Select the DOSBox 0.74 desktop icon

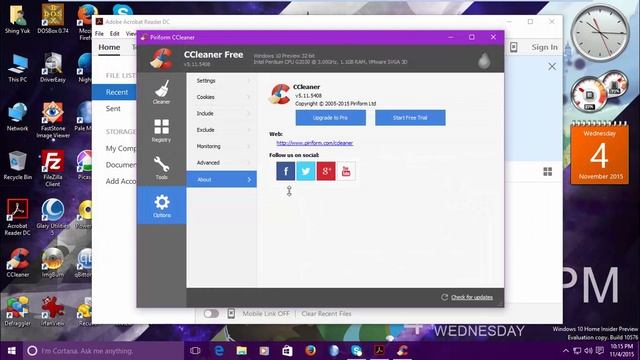(x=53, y=19)
